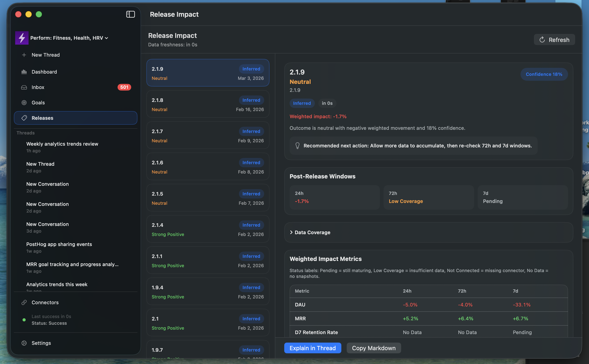The height and width of the screenshot is (364, 589).
Task: Click the Connectors link icon
Action: pyautogui.click(x=24, y=302)
